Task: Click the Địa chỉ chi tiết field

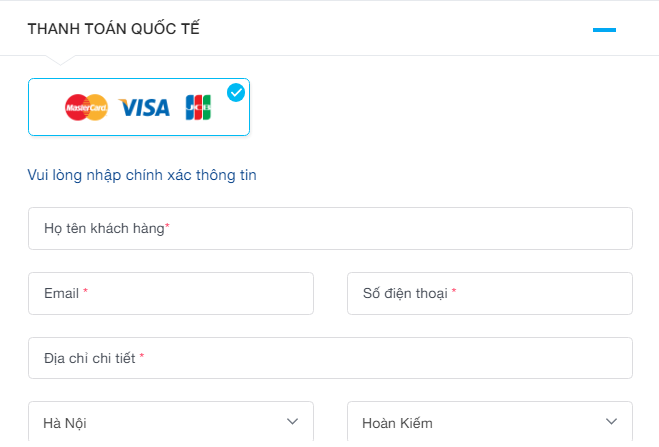Action: (330, 358)
